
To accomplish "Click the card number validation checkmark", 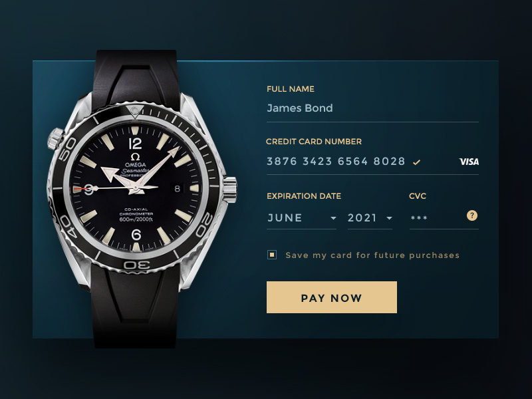I will 417,162.
